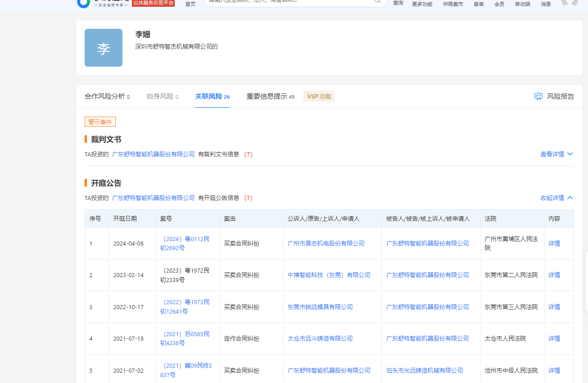Open case (2021)苏0585民初4236号

pos(185,338)
